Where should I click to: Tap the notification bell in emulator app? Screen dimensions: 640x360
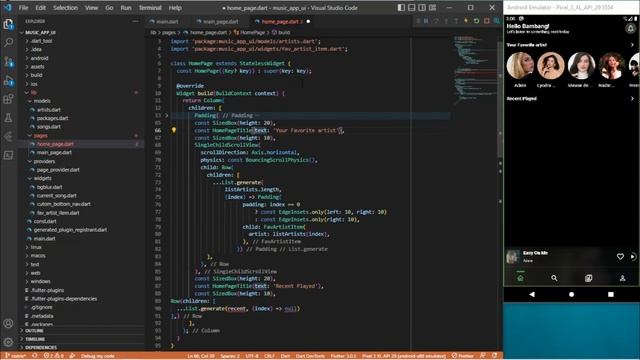click(x=630, y=28)
